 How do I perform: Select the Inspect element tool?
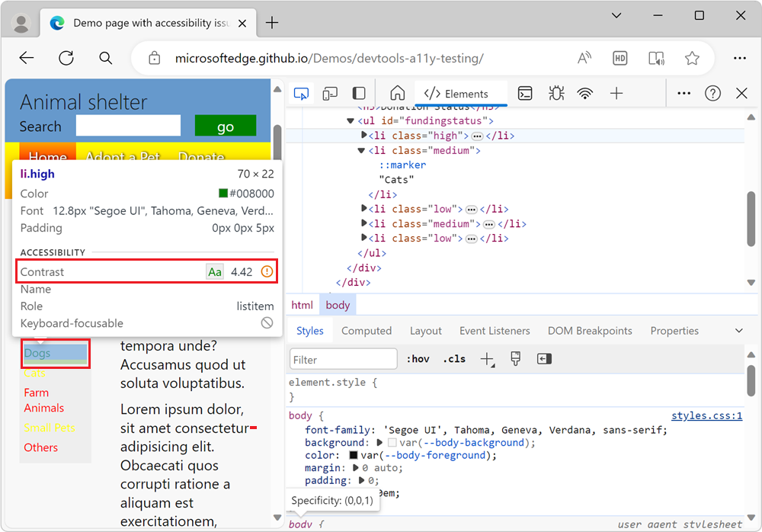point(301,93)
